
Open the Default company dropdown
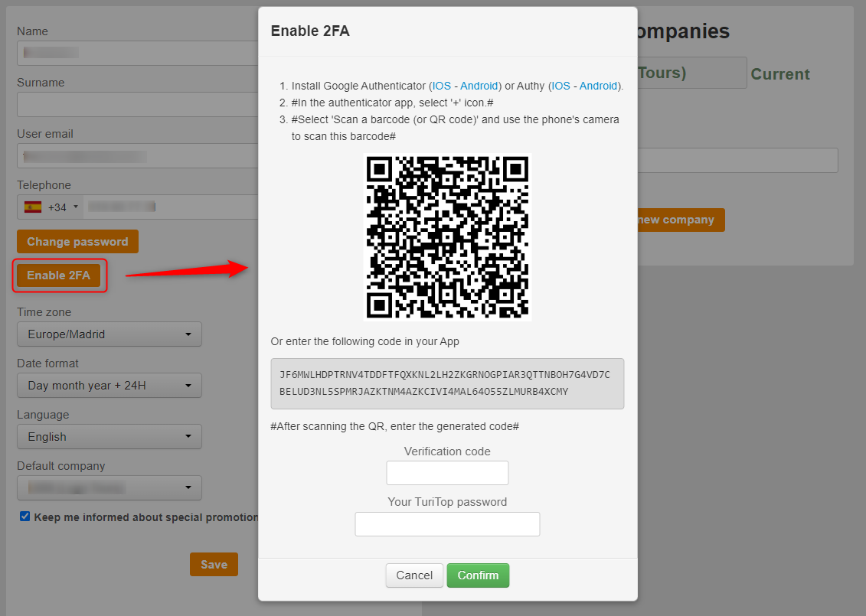(109, 488)
